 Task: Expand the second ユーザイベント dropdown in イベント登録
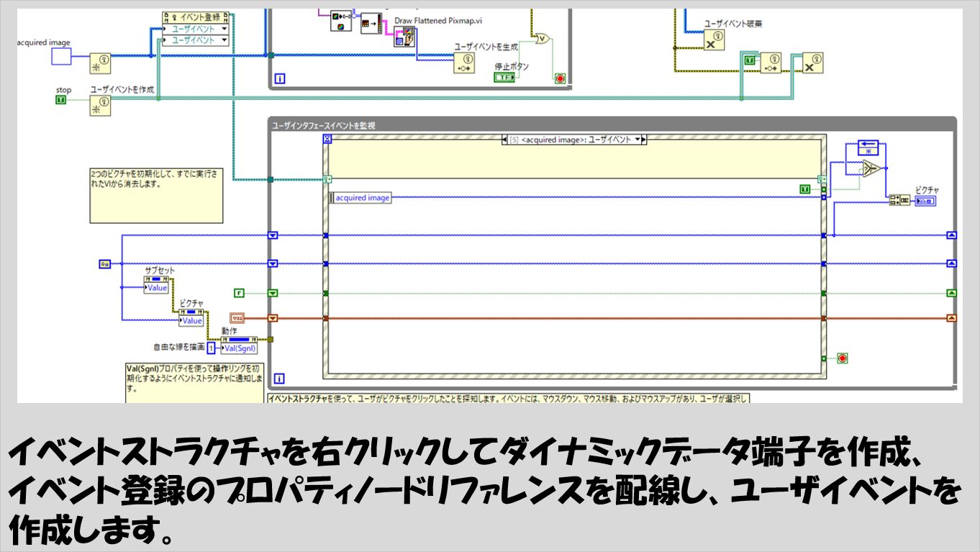(x=224, y=40)
